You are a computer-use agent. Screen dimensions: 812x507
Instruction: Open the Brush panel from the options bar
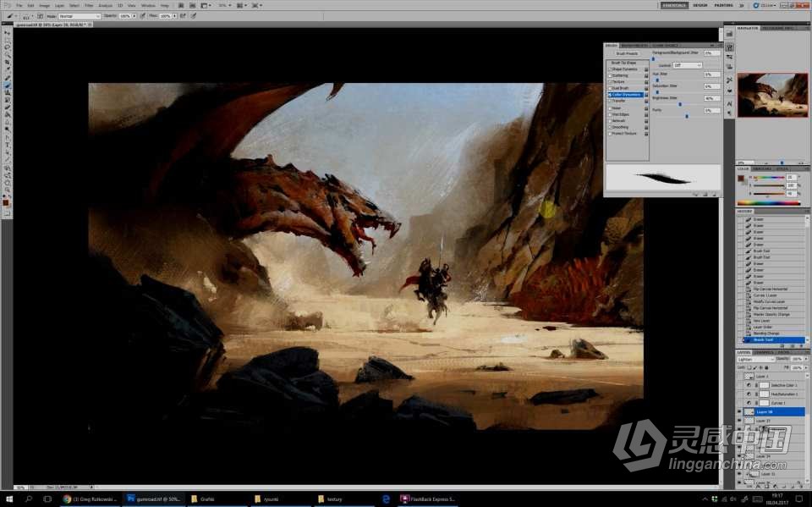click(x=40, y=16)
